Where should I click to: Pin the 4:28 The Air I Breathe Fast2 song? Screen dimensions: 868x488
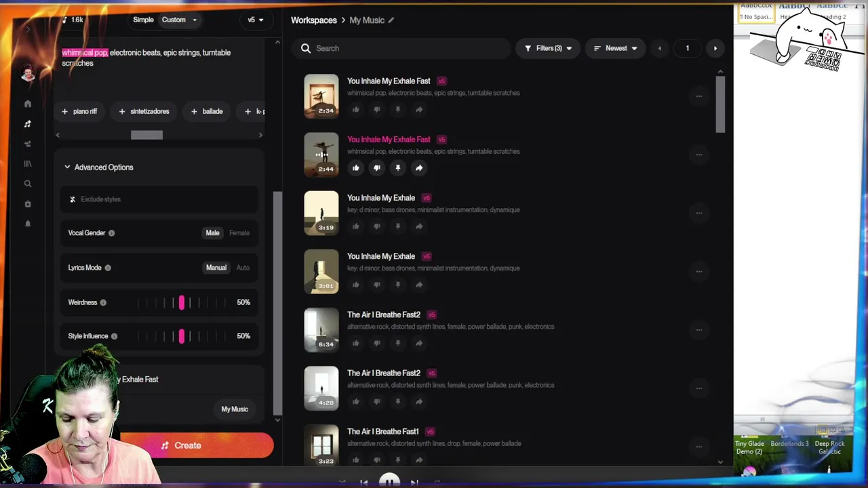point(397,401)
